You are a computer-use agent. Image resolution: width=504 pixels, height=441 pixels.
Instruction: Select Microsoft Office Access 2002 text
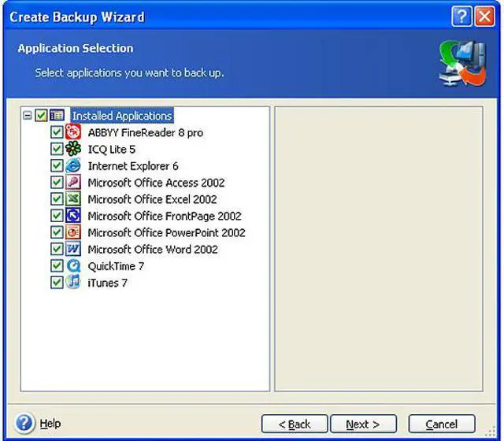pos(156,183)
